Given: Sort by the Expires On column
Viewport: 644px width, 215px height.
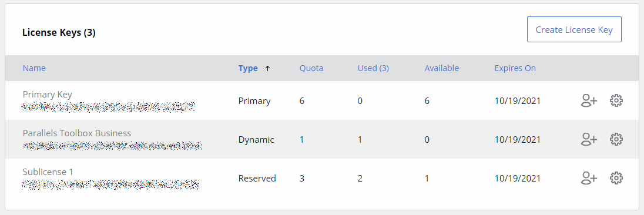Looking at the screenshot, I should (x=515, y=68).
